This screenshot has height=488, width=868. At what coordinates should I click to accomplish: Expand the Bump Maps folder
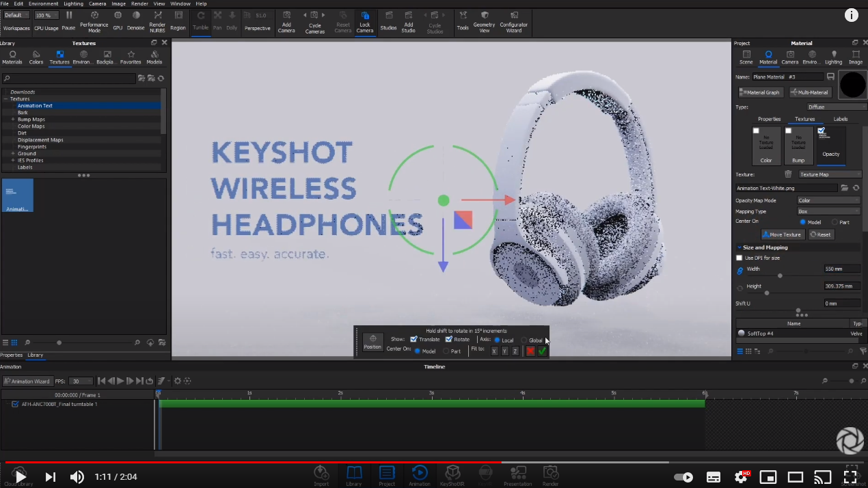pyautogui.click(x=13, y=120)
